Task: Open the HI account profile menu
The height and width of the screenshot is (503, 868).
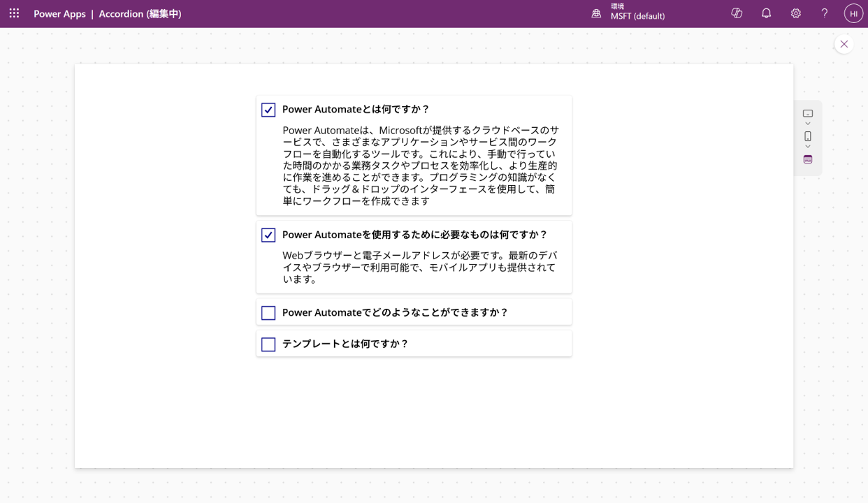Action: pos(853,13)
